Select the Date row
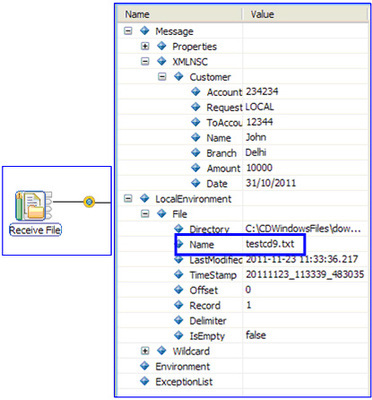The height and width of the screenshot is (400, 372). [243, 184]
